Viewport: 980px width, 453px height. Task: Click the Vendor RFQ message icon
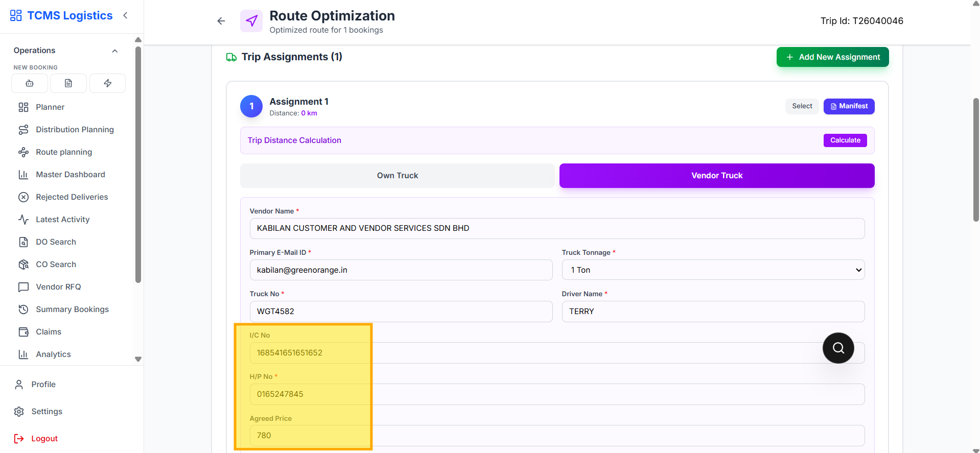click(24, 287)
